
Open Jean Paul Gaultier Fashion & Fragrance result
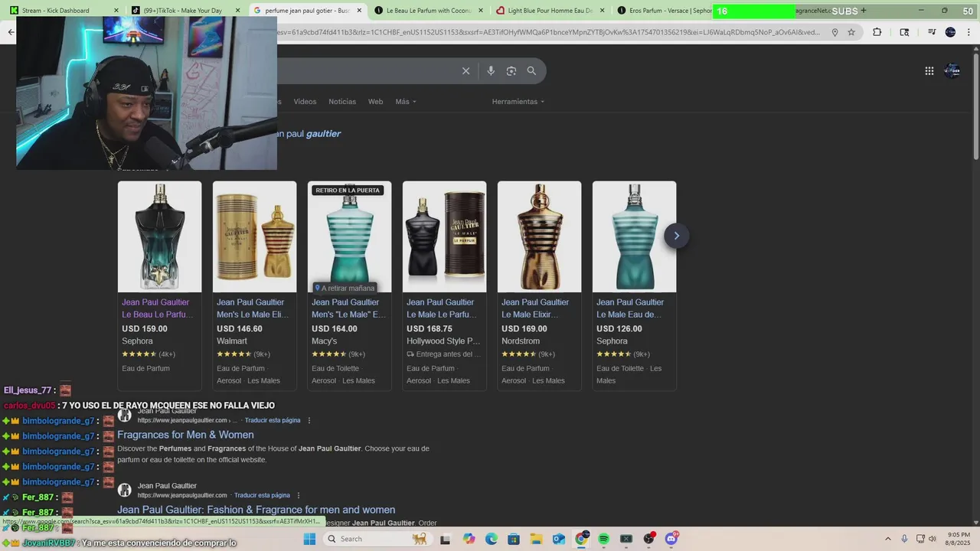pos(256,510)
